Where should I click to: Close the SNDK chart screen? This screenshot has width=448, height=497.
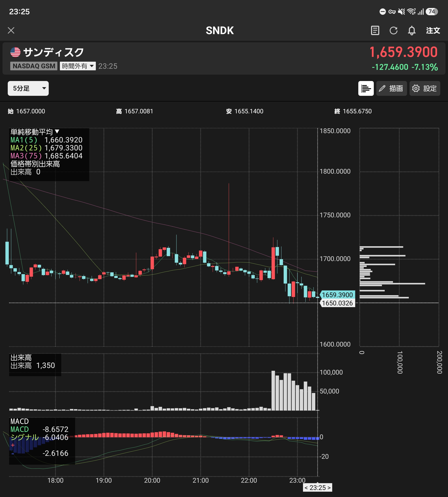(11, 30)
